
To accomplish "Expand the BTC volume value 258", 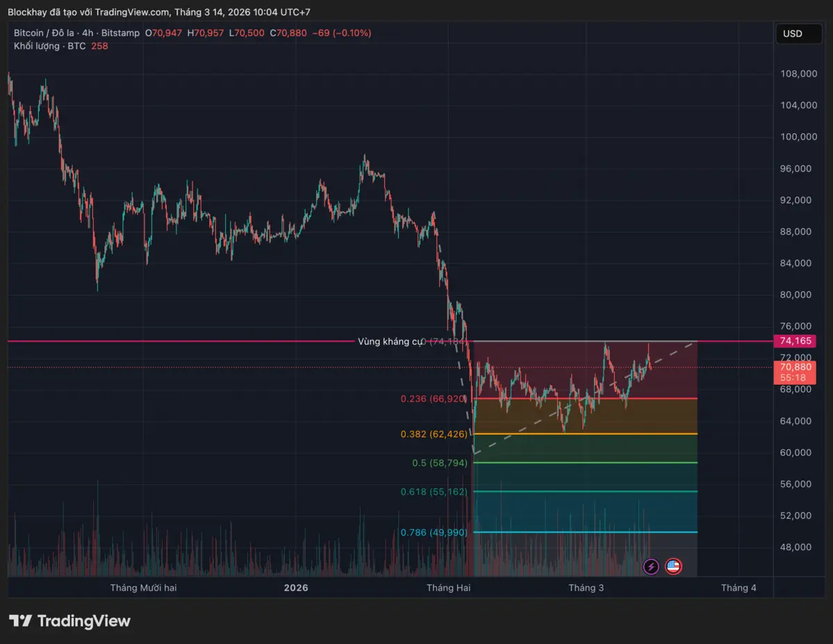I will point(99,46).
